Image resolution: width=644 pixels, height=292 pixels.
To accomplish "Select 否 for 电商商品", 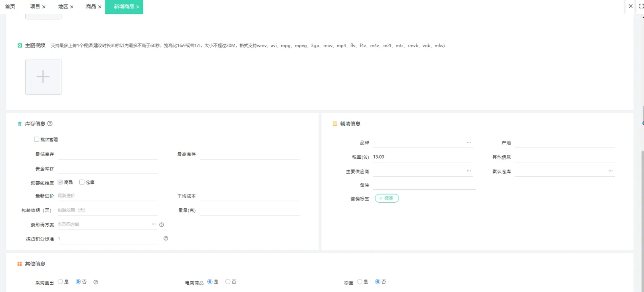I will [x=228, y=282].
